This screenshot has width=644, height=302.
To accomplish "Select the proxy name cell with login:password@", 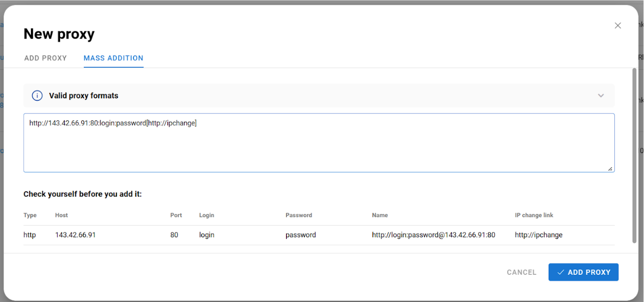I will (x=433, y=235).
